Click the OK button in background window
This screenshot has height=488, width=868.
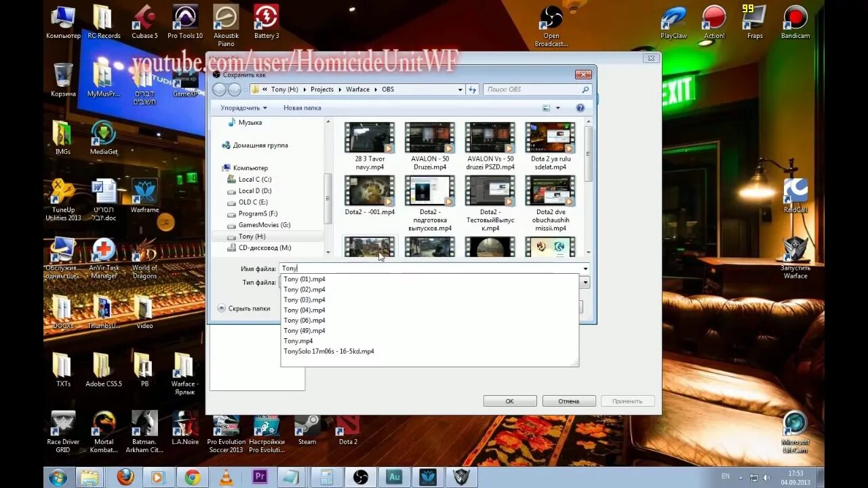click(x=510, y=401)
